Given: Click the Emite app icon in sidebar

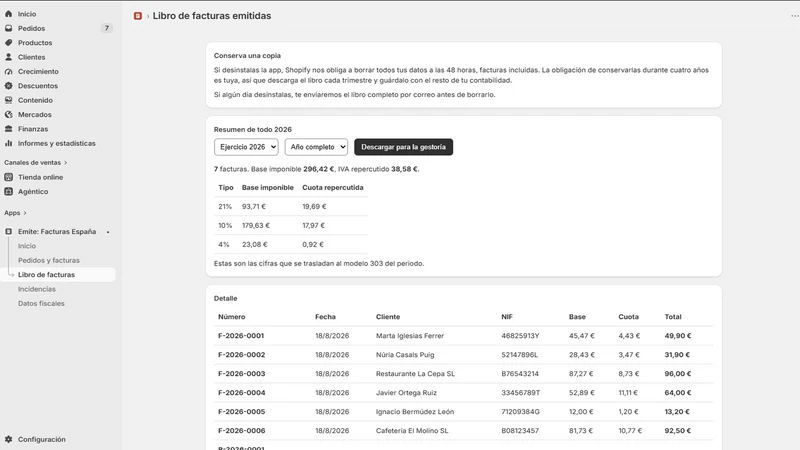Looking at the screenshot, I should 9,232.
